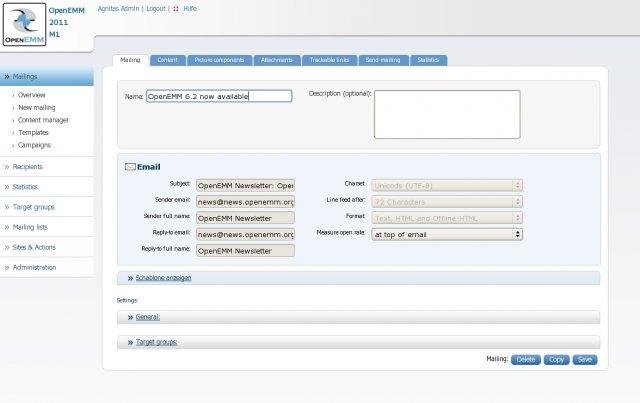Image resolution: width=640 pixels, height=403 pixels.
Task: Switch to the Content tab
Action: pos(168,60)
